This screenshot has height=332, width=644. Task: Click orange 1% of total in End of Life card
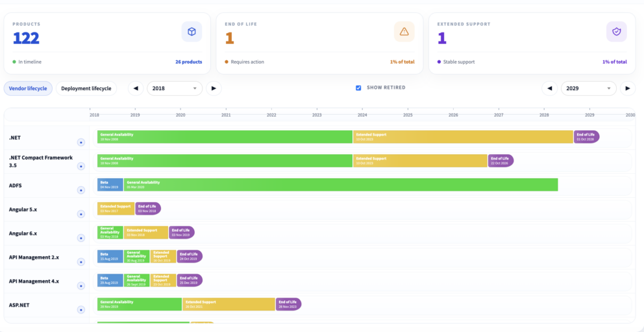402,62
